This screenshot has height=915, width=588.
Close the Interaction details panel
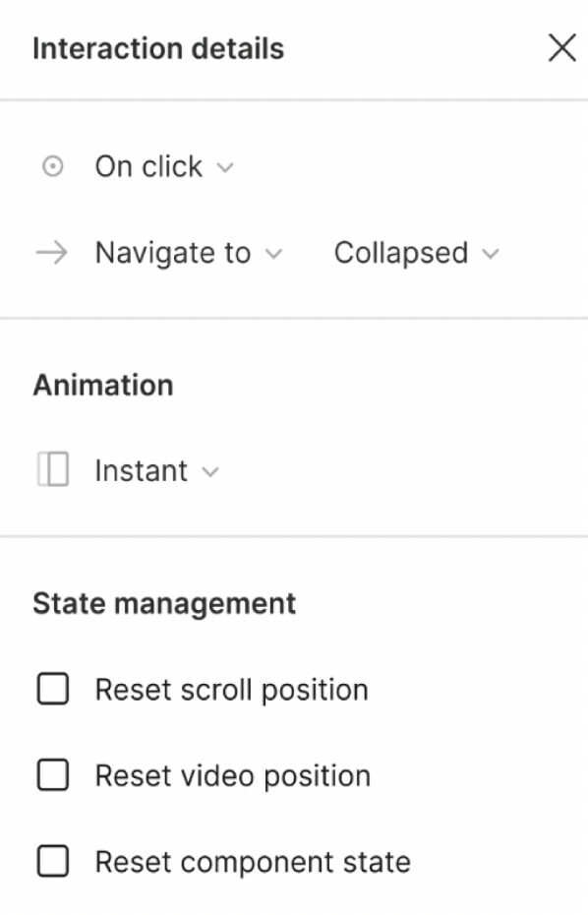(562, 48)
